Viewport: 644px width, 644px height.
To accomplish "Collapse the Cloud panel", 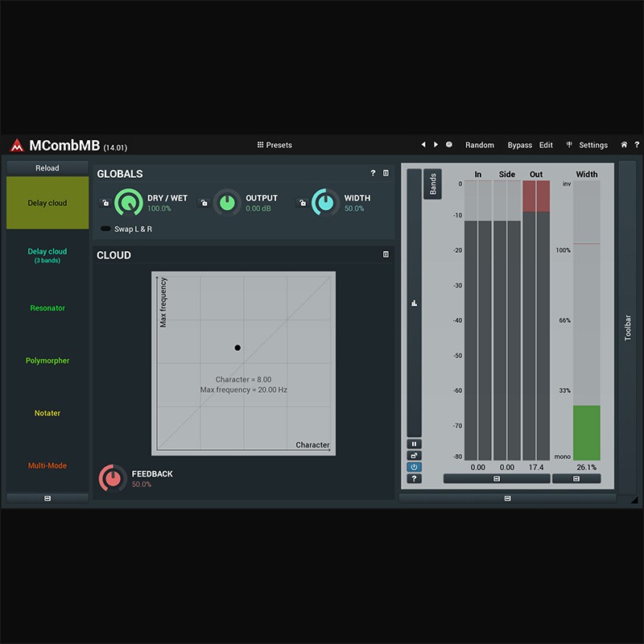I will point(386,254).
